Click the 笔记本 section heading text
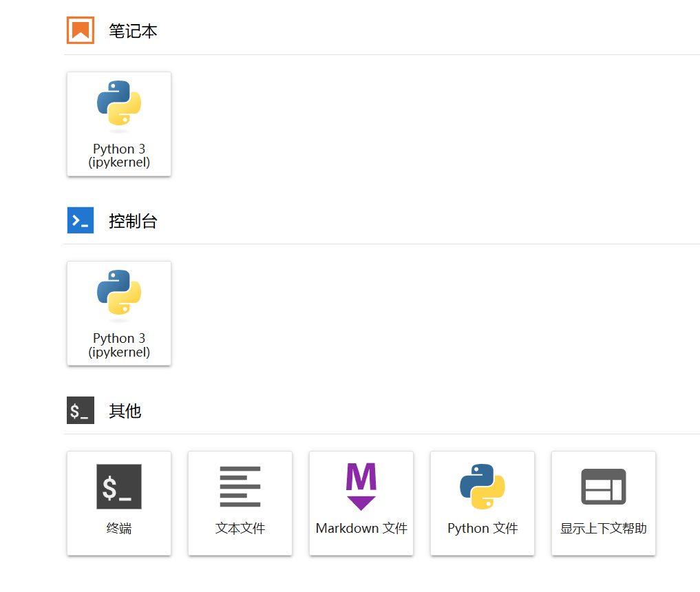Screen dimensions: 700x592 tap(133, 31)
